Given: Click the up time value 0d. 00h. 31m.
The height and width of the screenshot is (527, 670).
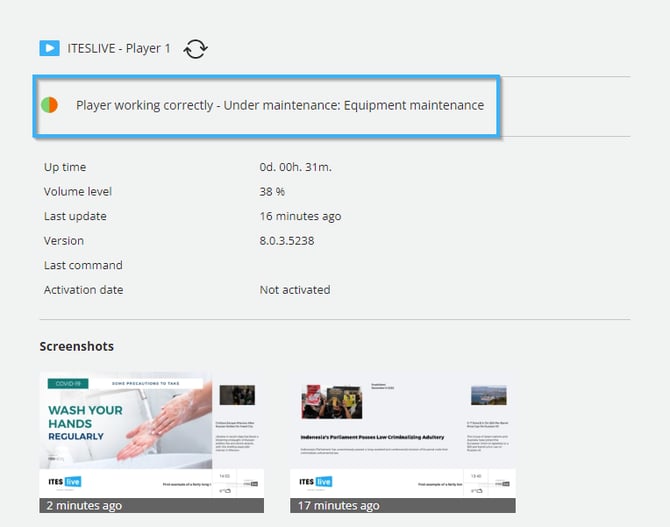Looking at the screenshot, I should coord(299,167).
